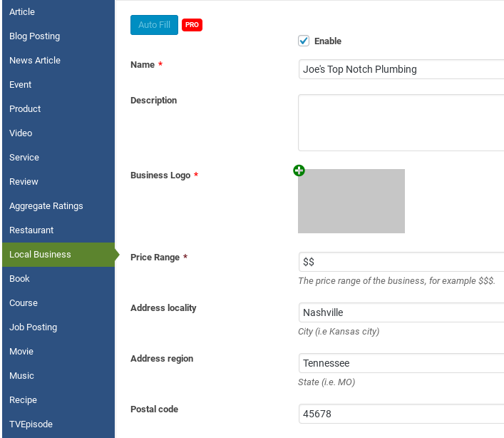This screenshot has height=438, width=504.
Task: Open the Article schema tab
Action: [x=58, y=12]
